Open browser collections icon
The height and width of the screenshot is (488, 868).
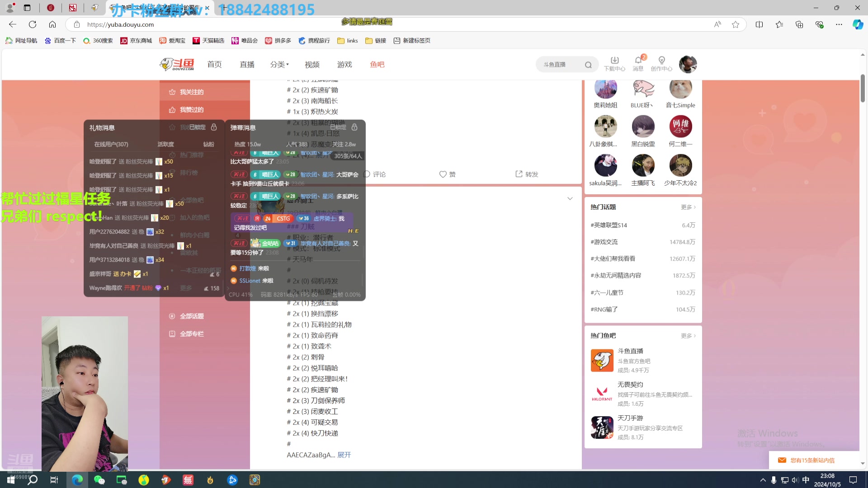coord(799,24)
